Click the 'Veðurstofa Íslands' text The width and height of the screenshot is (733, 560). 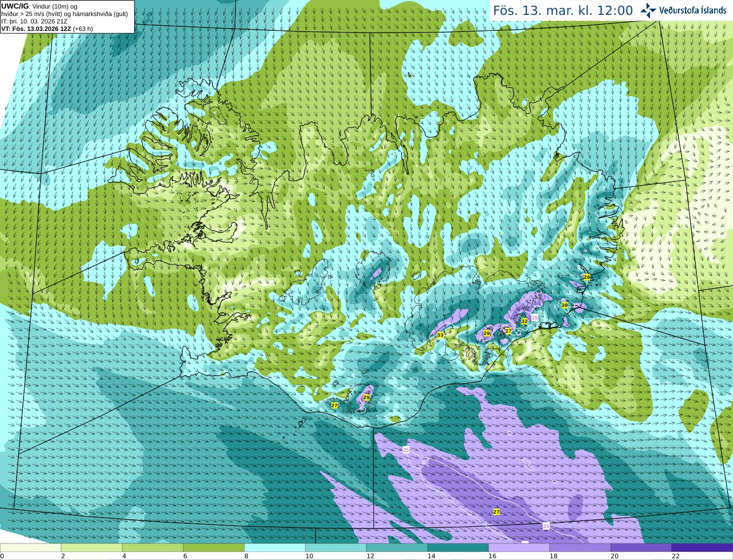click(692, 10)
